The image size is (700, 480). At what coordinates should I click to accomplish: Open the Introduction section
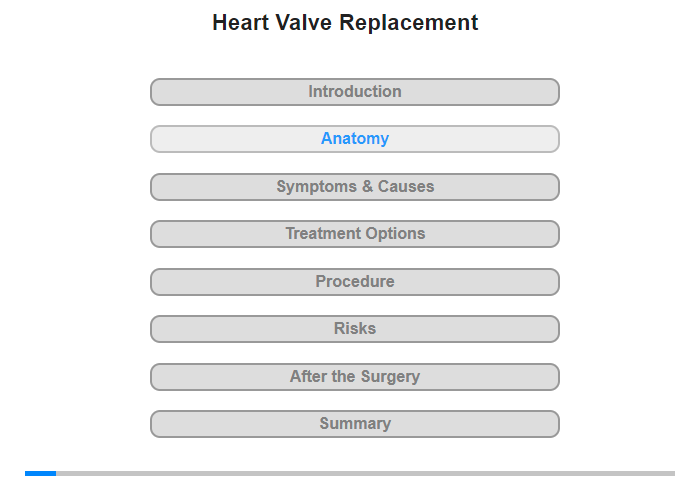pyautogui.click(x=355, y=92)
